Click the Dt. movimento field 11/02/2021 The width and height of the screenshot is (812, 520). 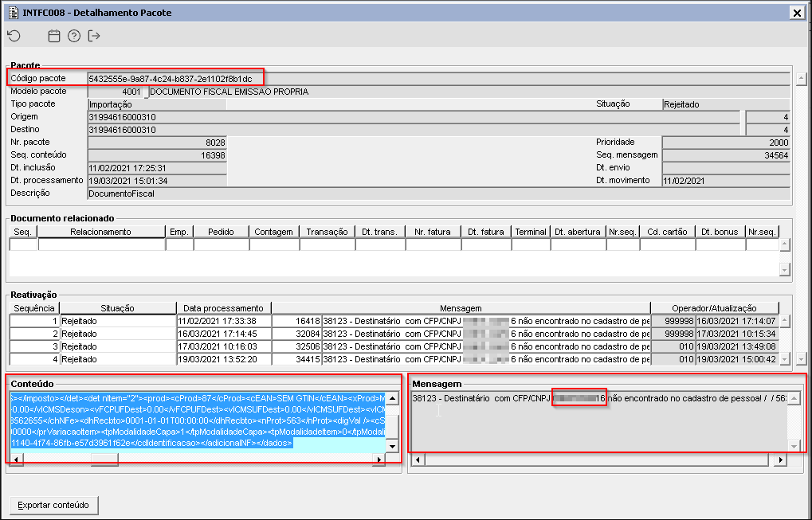(x=726, y=181)
